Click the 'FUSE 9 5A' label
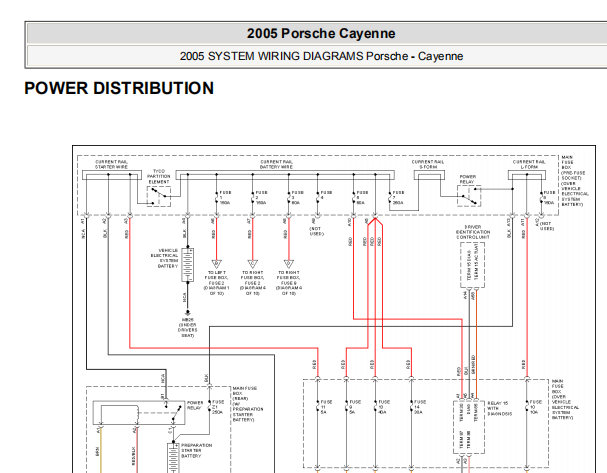This screenshot has height=473, width=607. (355, 407)
